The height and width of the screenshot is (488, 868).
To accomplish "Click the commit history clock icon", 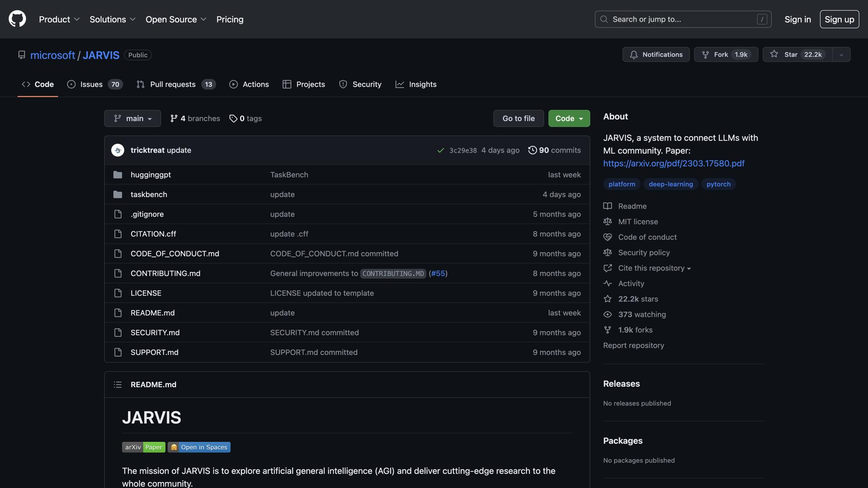I will [x=532, y=150].
